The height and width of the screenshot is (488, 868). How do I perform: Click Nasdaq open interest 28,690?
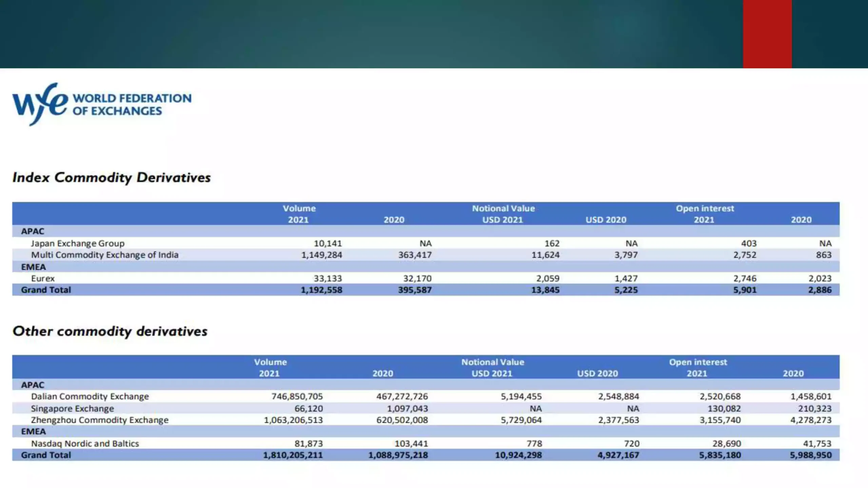pos(727,444)
